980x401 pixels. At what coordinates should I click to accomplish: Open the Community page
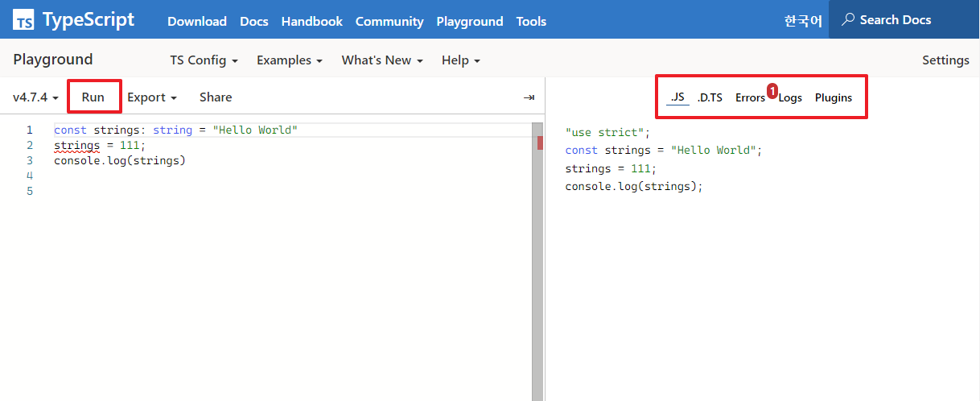389,22
